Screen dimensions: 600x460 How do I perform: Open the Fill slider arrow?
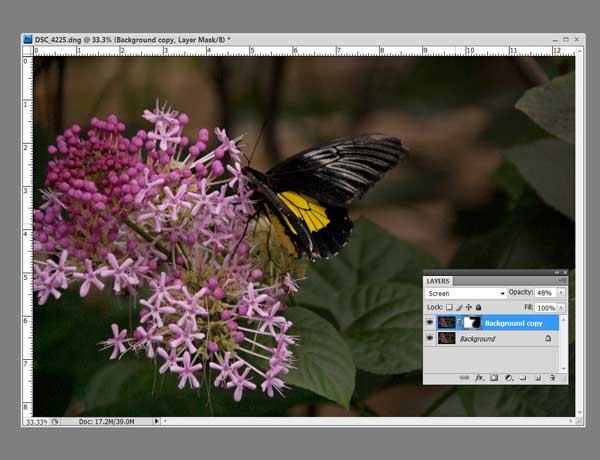tap(561, 308)
